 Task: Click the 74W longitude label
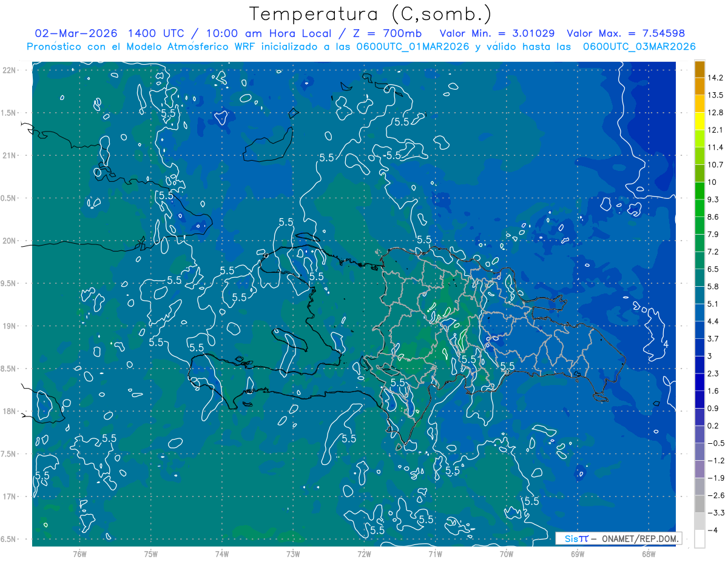[x=222, y=554]
